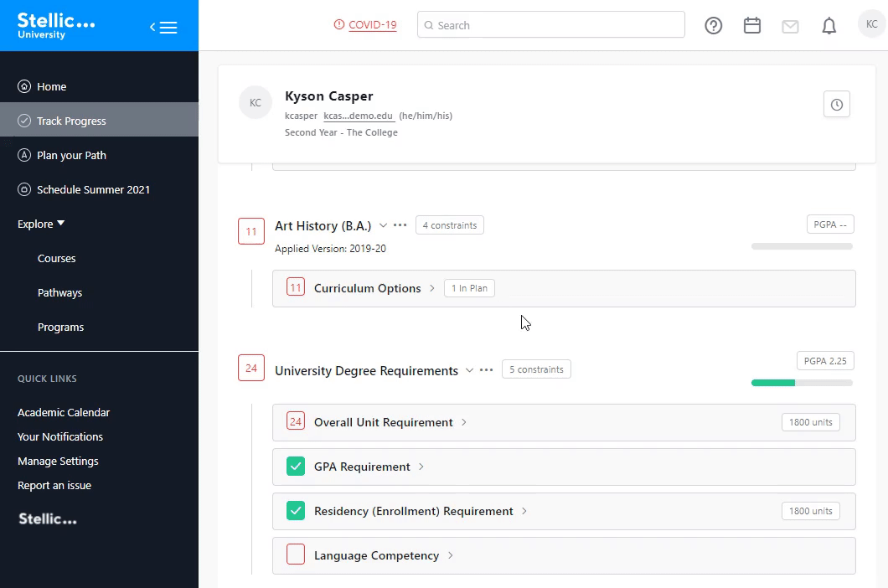888x588 pixels.
Task: Open the three-dot menu for Art History
Action: (x=400, y=225)
